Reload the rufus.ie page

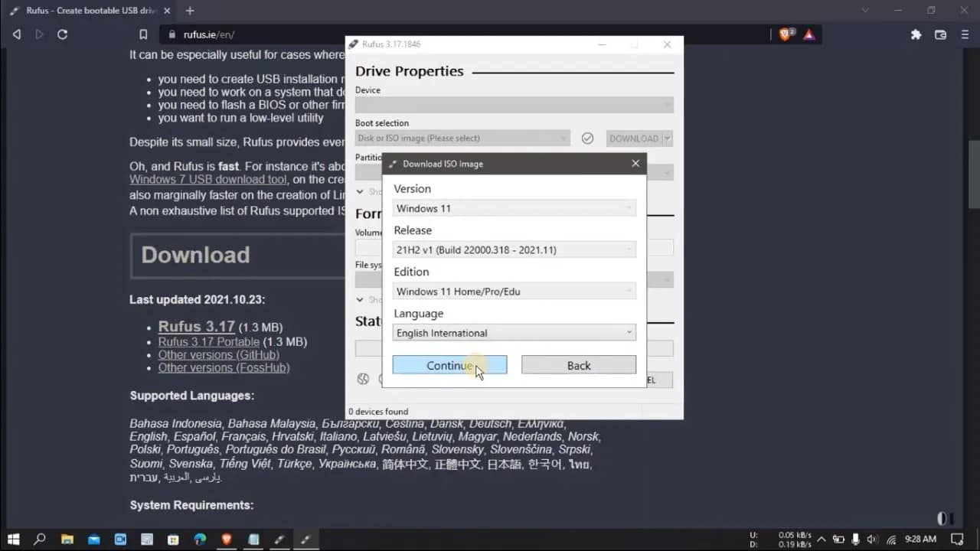[62, 34]
